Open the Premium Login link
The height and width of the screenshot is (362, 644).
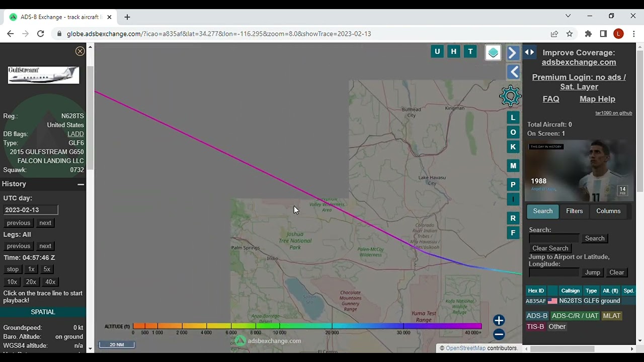(579, 82)
